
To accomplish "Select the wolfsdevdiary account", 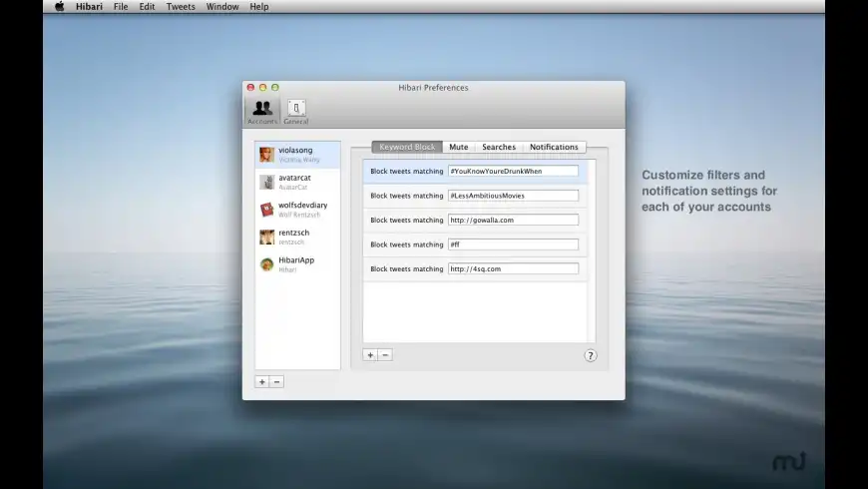I will 298,210.
